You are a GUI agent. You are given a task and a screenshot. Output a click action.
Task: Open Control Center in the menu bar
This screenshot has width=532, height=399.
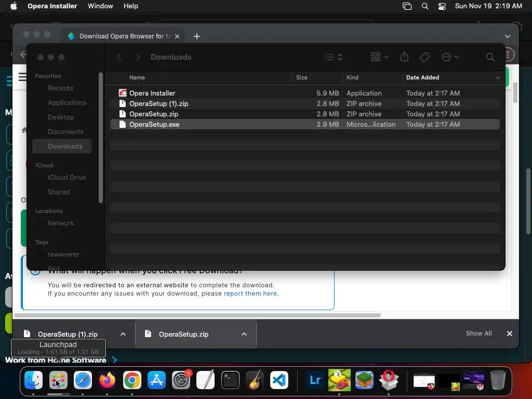point(442,6)
